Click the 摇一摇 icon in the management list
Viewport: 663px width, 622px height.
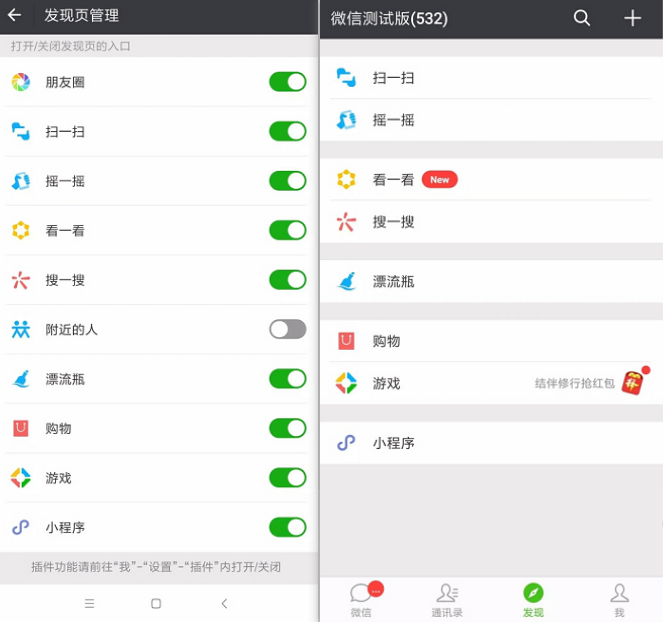(21, 181)
